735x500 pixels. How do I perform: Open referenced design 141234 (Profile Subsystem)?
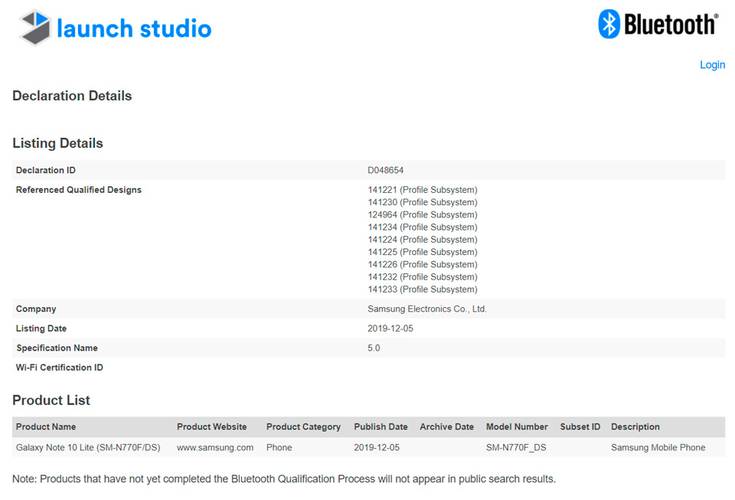(422, 227)
